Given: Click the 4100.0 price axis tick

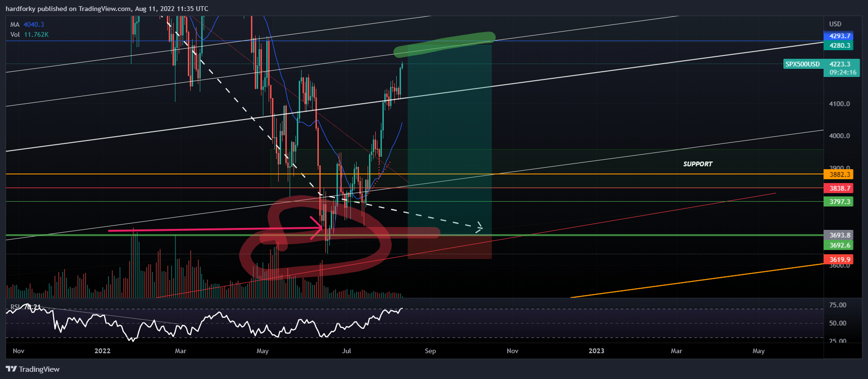Looking at the screenshot, I should [839, 104].
